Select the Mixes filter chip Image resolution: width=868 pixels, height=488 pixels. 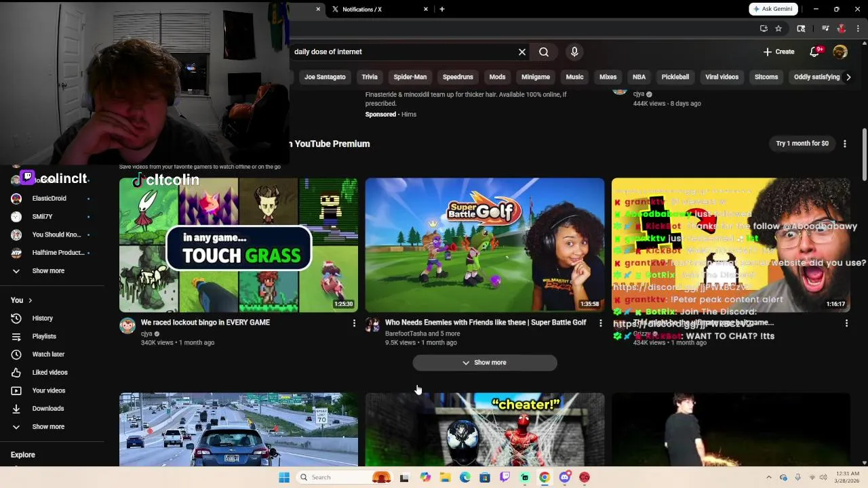point(608,77)
